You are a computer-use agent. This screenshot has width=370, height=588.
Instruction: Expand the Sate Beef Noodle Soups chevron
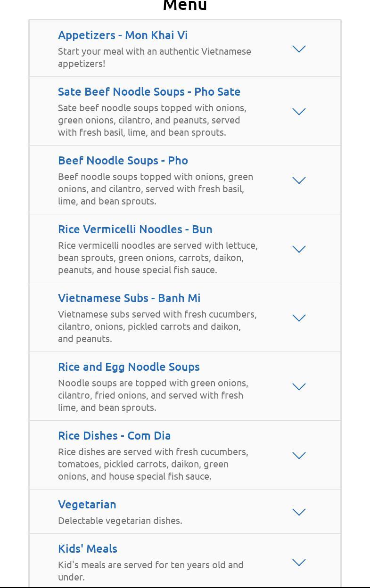click(299, 112)
